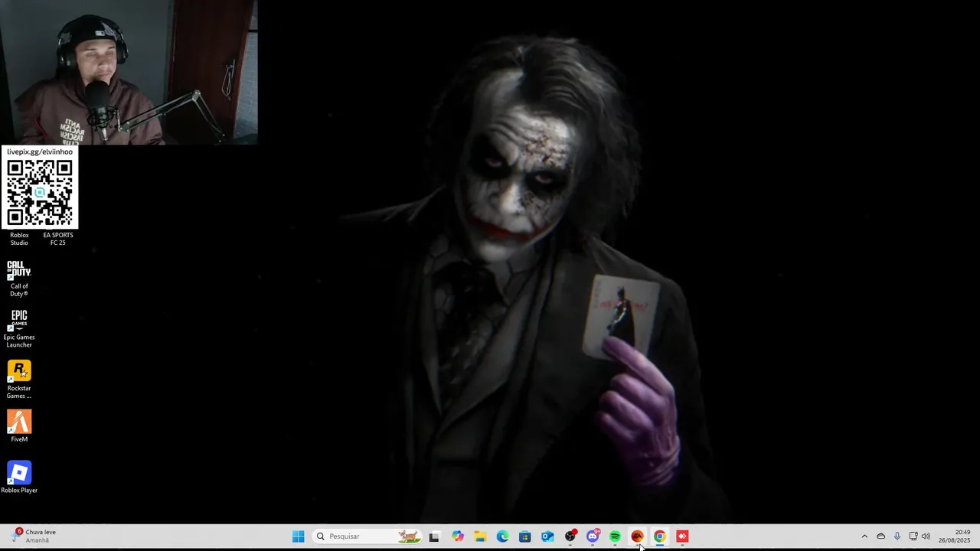Switch to Discord in the taskbar
Viewport: 980px width, 551px height.
[x=593, y=536]
